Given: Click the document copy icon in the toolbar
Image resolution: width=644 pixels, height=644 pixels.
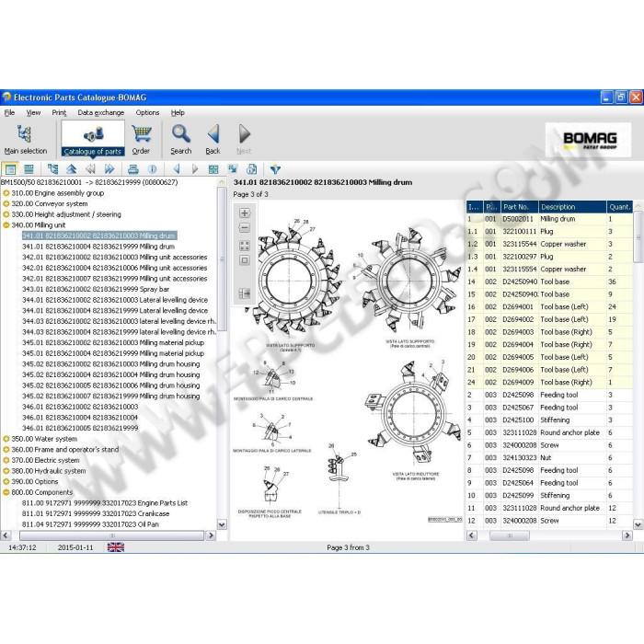Looking at the screenshot, I should point(251,168).
